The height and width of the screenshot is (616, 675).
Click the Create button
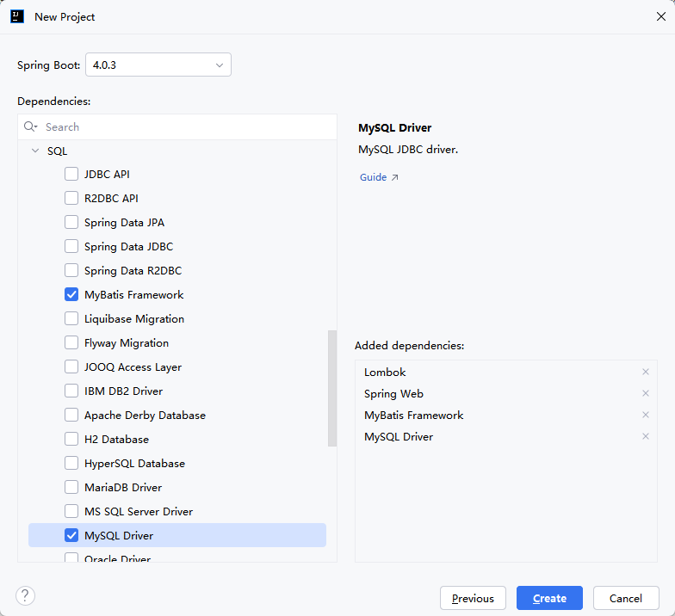[x=549, y=598]
